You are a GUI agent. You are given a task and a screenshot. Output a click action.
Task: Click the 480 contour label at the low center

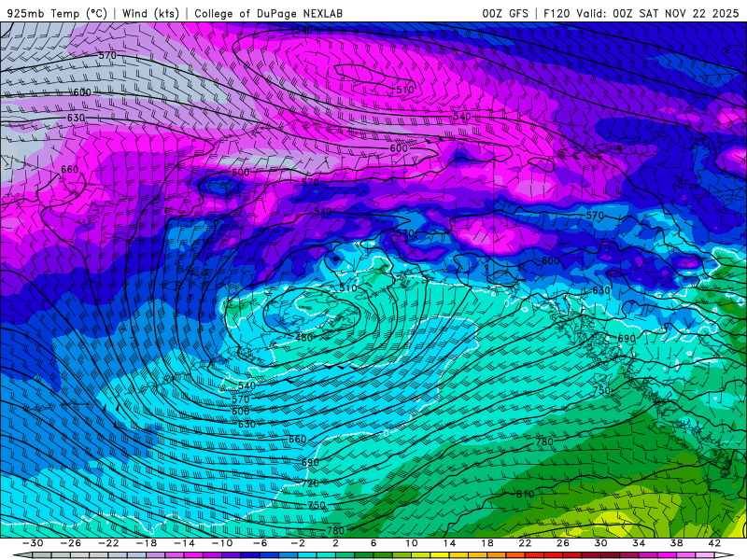click(304, 338)
